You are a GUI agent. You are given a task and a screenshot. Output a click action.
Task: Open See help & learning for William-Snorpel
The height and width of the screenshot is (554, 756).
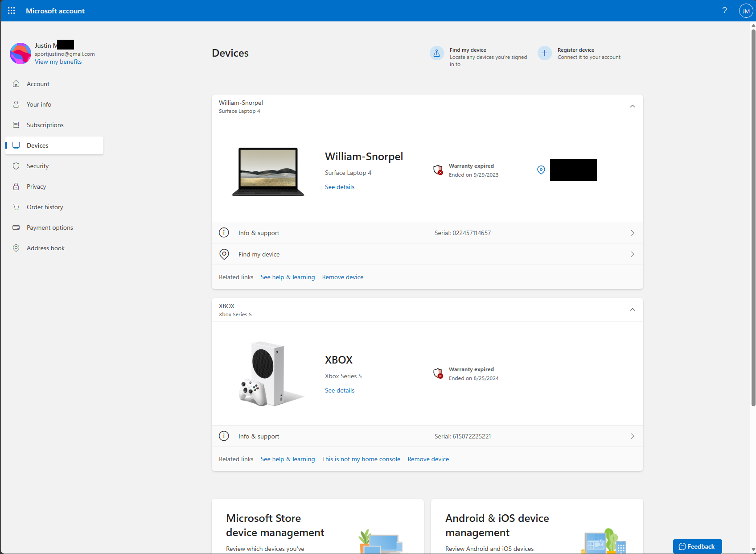pyautogui.click(x=288, y=277)
